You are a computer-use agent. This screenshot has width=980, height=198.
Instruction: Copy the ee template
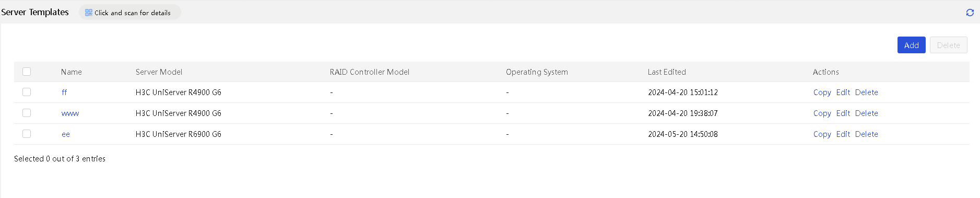(822, 134)
